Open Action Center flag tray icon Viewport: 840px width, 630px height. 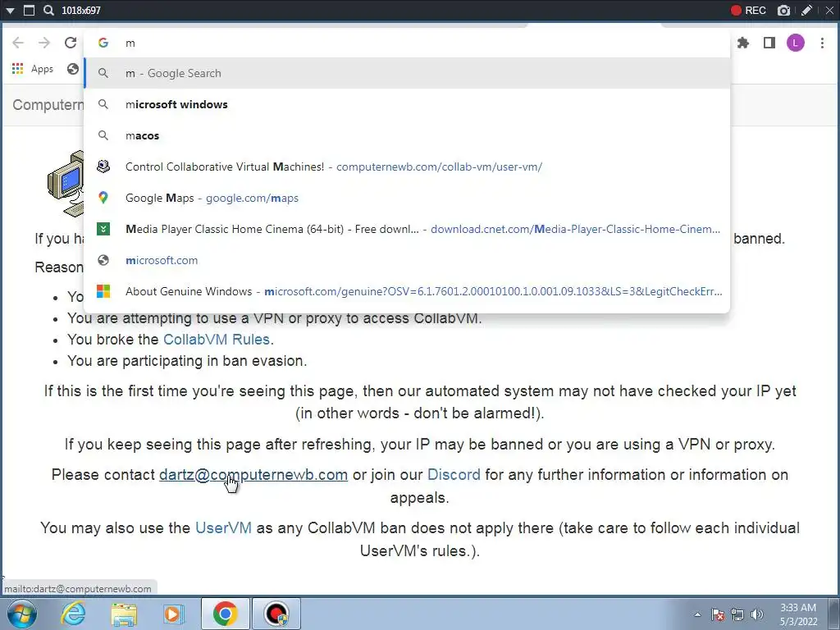[x=718, y=614]
